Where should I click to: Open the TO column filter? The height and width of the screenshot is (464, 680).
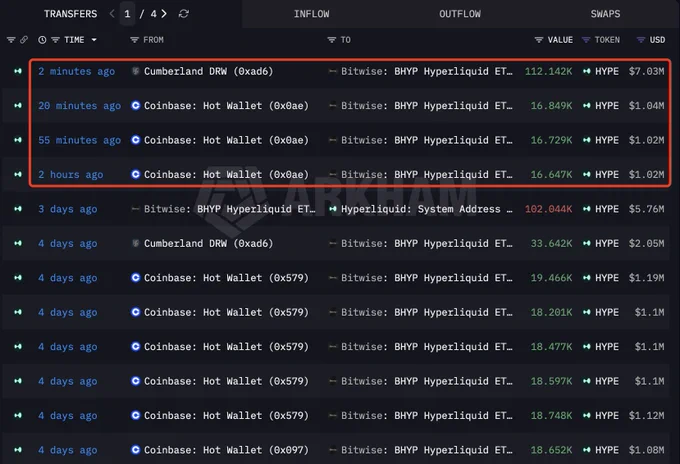[332, 40]
